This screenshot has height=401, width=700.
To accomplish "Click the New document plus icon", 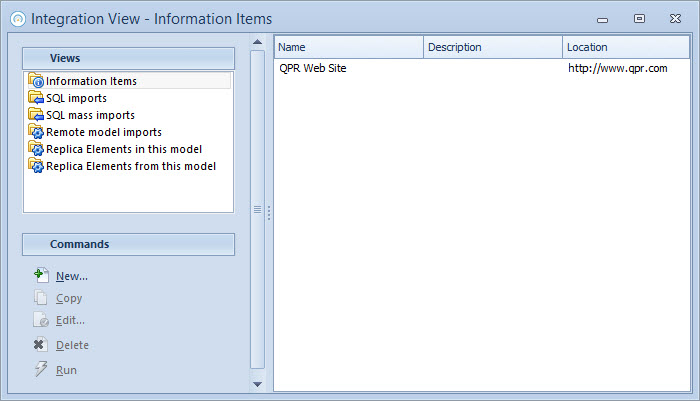I will [x=41, y=276].
